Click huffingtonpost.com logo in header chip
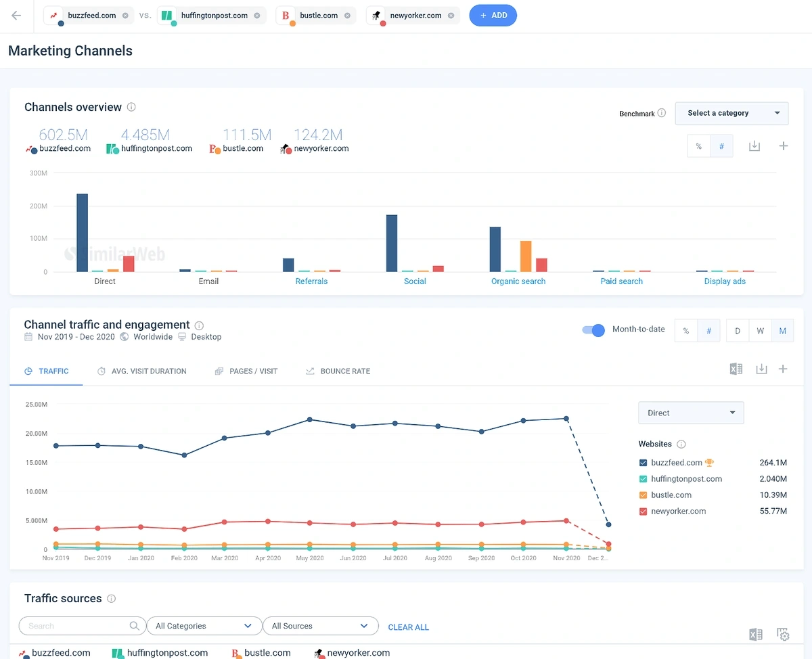 pyautogui.click(x=168, y=16)
